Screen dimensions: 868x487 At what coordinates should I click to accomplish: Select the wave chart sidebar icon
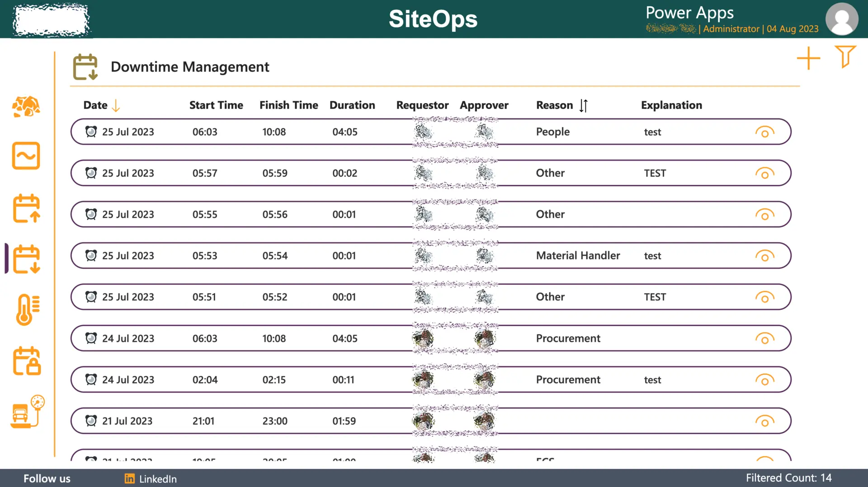(x=26, y=156)
